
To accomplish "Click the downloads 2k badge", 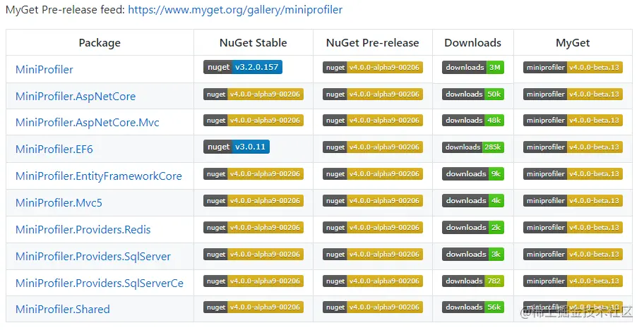I will [x=473, y=228].
